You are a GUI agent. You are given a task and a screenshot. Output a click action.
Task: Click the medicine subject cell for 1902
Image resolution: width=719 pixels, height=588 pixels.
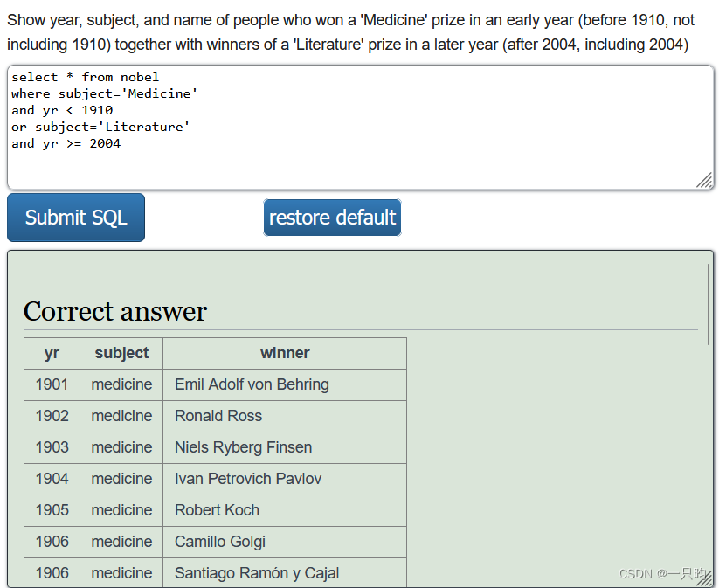click(121, 416)
